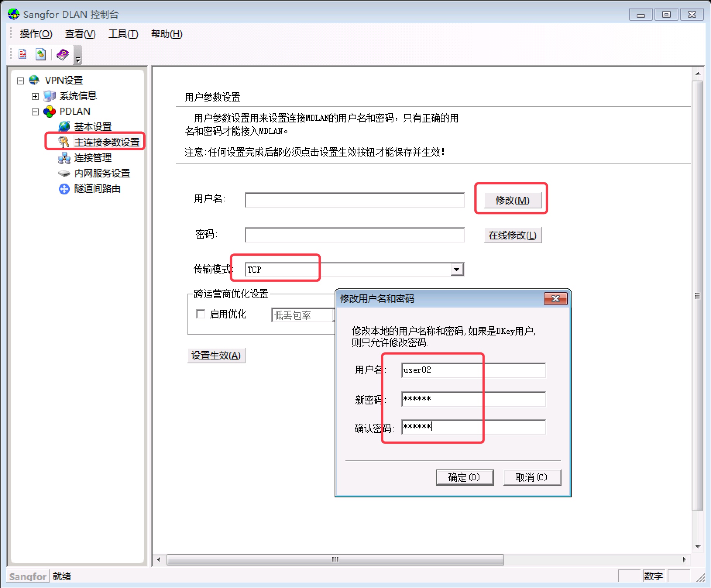Open the 低丢包率 optimization combo box

tap(303, 315)
